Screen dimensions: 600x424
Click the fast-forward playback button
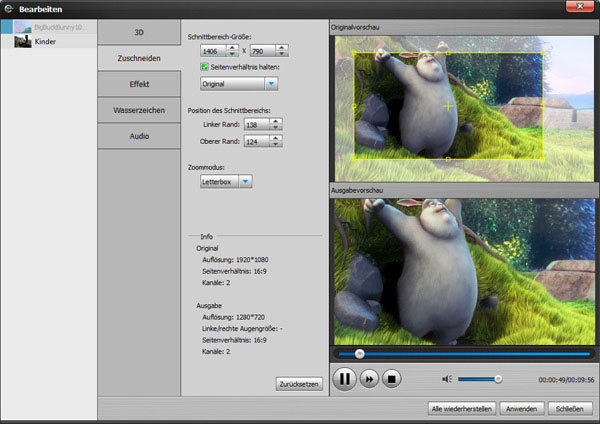click(x=369, y=379)
